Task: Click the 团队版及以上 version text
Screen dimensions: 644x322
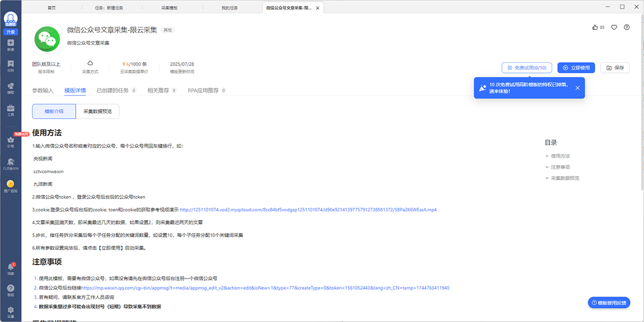Action: [46, 64]
